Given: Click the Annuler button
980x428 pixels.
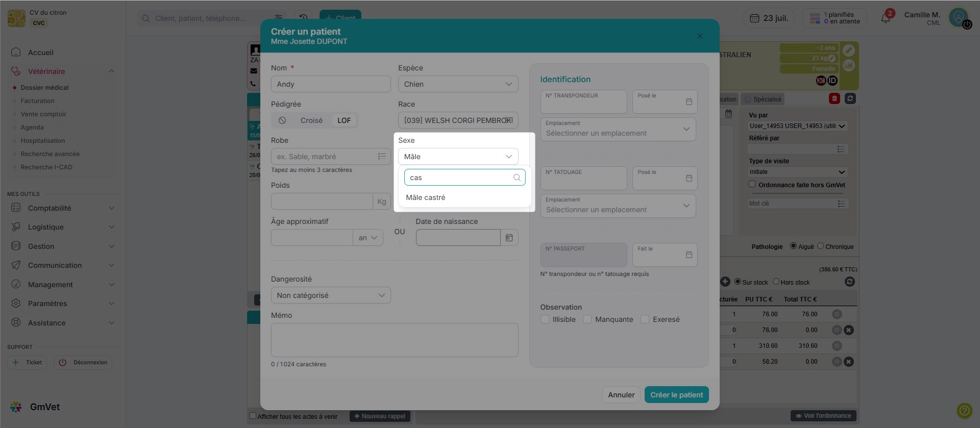Looking at the screenshot, I should coord(621,395).
